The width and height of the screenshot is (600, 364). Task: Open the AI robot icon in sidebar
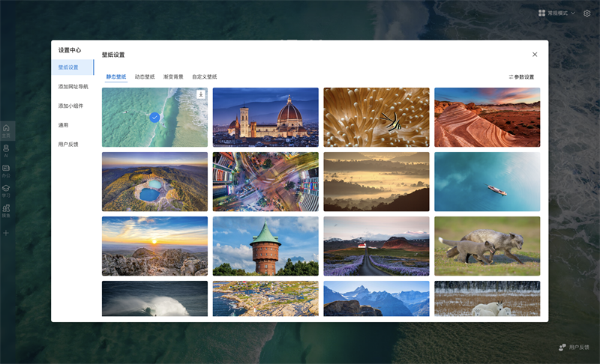click(6, 150)
